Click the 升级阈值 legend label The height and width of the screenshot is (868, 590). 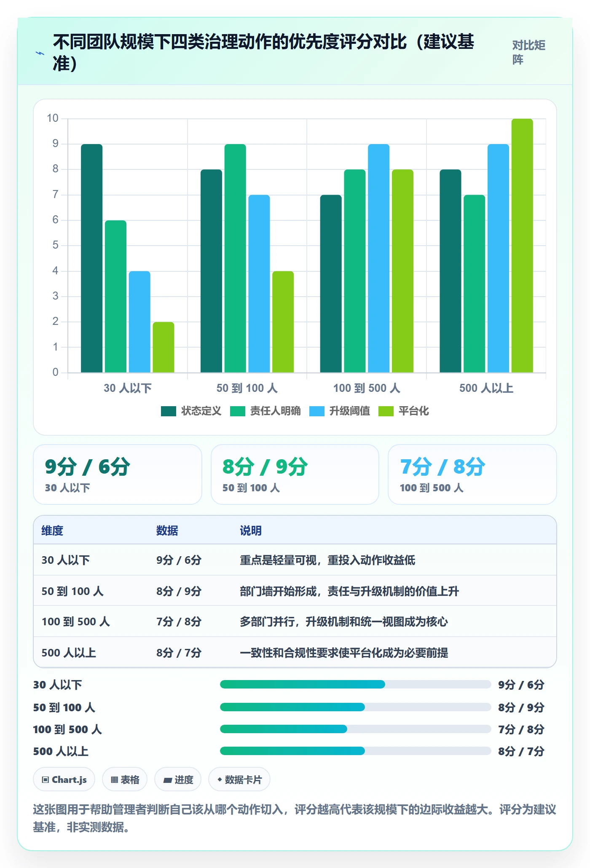click(350, 411)
